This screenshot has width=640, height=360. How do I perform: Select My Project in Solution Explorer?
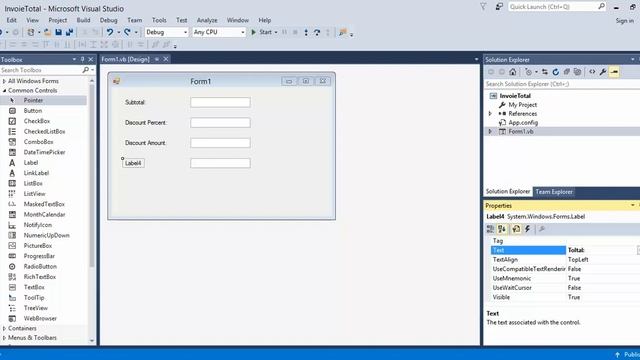tap(522, 105)
